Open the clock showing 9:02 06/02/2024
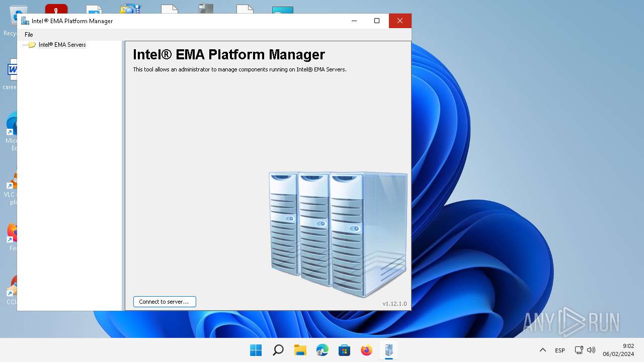This screenshot has width=644, height=362. pyautogui.click(x=618, y=350)
